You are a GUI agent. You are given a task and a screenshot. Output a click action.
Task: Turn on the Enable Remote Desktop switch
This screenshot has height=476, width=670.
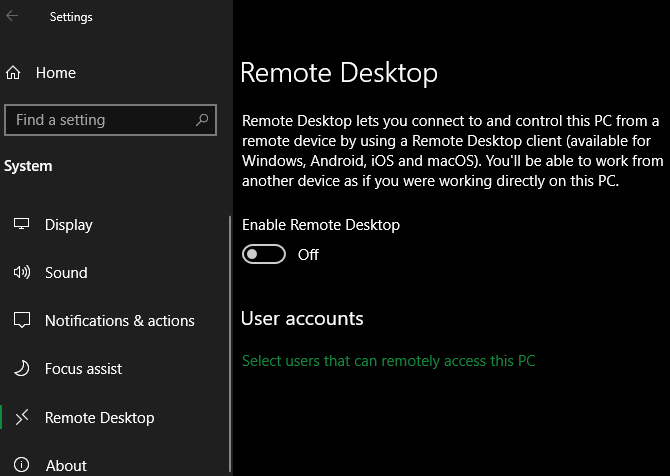(264, 255)
